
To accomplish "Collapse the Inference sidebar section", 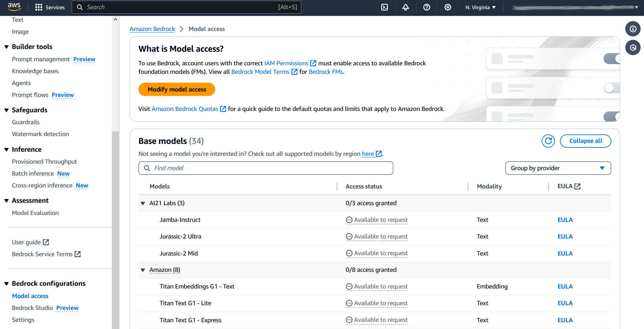I will pyautogui.click(x=6, y=150).
